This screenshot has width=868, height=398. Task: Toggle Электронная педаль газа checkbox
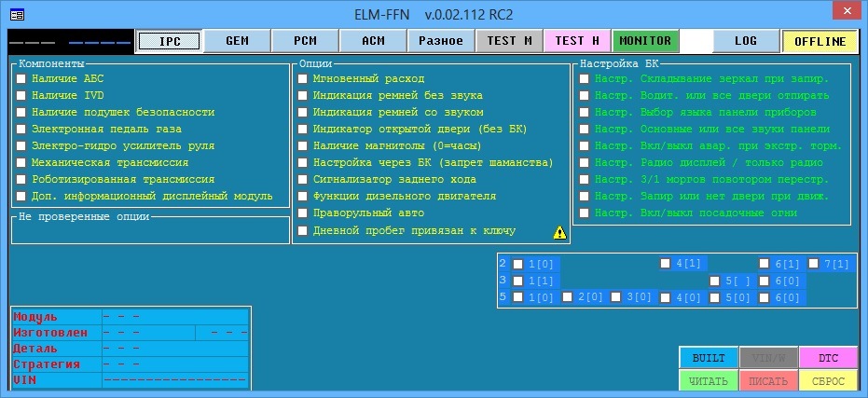point(21,129)
